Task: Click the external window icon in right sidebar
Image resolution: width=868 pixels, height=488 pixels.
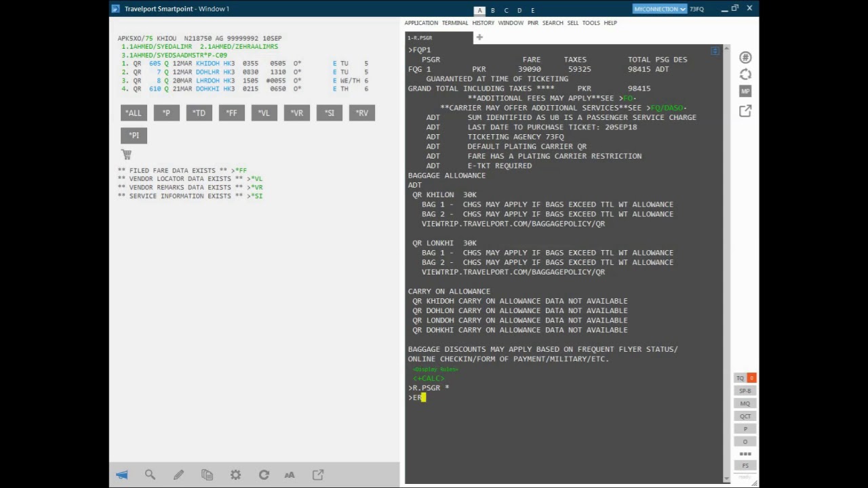Action: point(745,110)
